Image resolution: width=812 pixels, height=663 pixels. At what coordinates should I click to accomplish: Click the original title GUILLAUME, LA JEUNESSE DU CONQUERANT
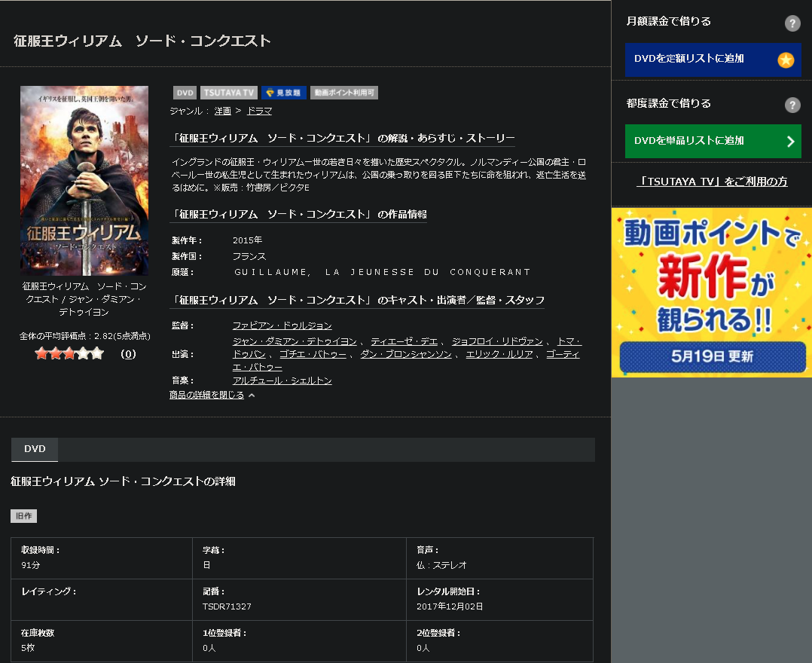click(382, 272)
